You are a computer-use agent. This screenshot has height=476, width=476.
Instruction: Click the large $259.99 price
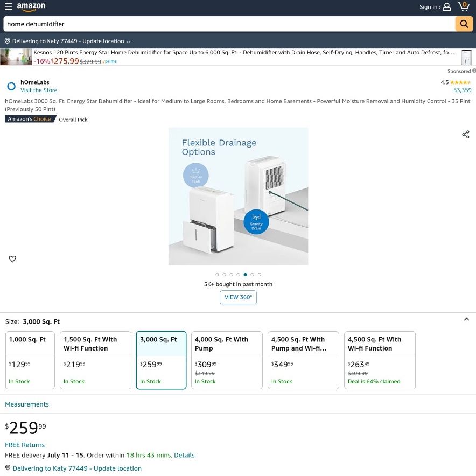pyautogui.click(x=25, y=428)
